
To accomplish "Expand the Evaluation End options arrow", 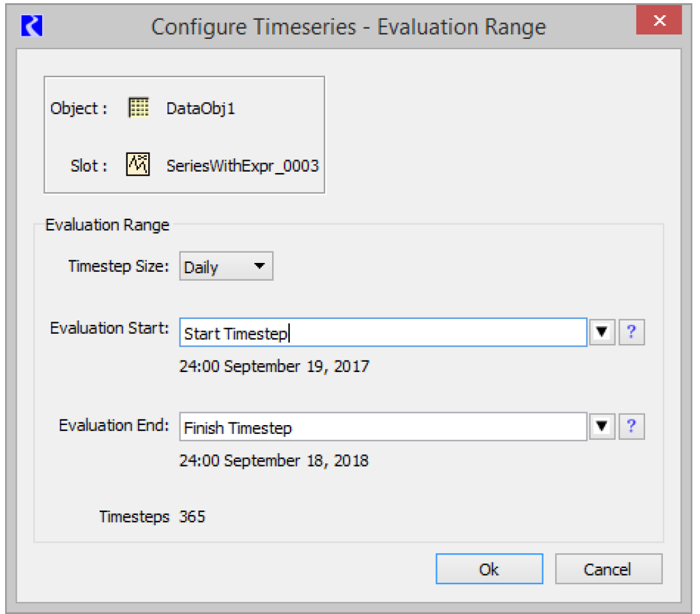I will [602, 427].
